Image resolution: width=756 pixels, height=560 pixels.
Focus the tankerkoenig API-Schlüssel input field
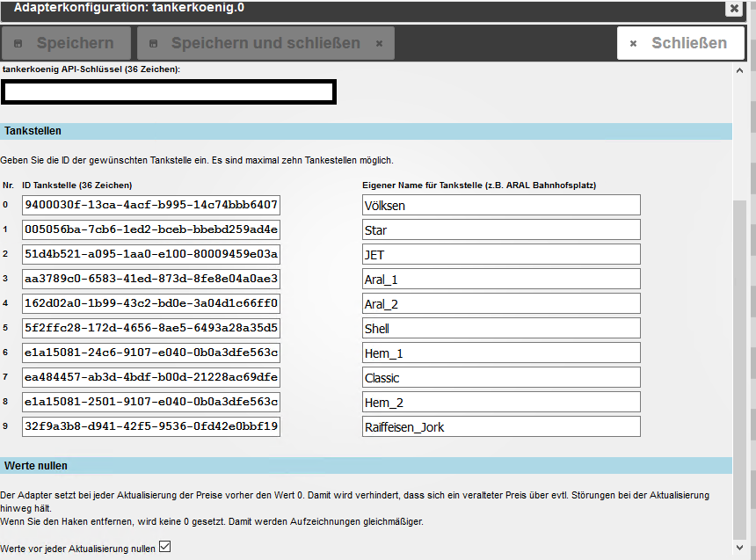pyautogui.click(x=169, y=92)
